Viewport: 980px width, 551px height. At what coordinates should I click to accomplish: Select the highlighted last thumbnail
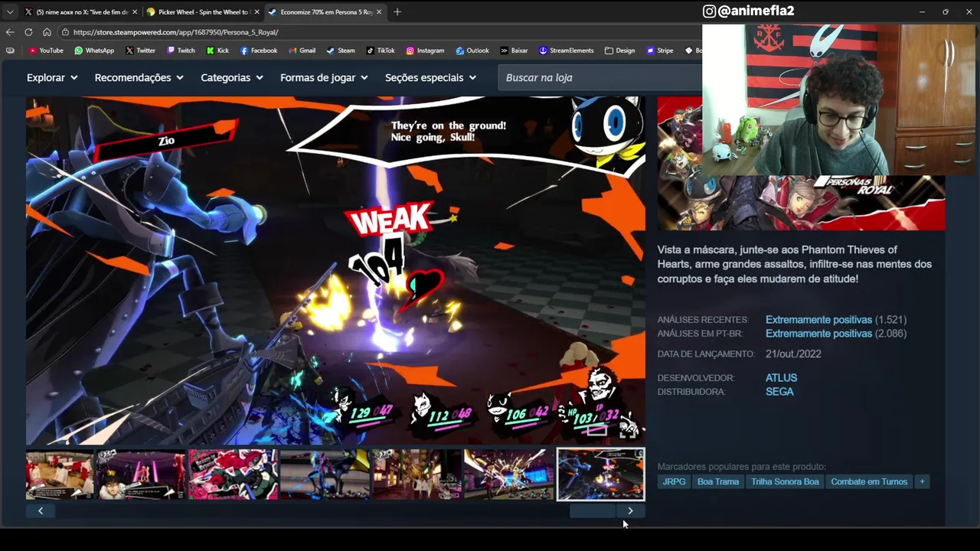(x=600, y=474)
